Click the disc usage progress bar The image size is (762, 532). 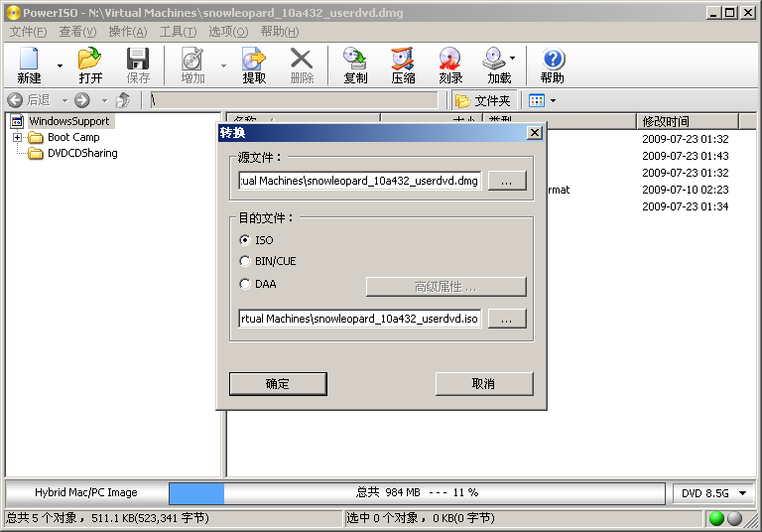point(417,493)
